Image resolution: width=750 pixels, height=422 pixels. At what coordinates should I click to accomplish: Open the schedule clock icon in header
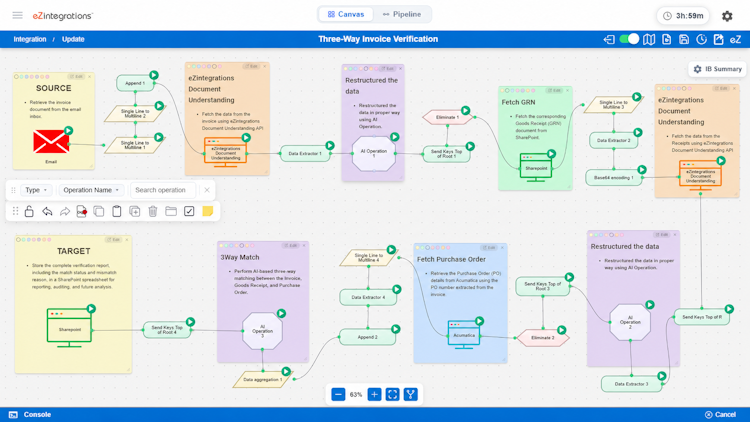pyautogui.click(x=701, y=40)
